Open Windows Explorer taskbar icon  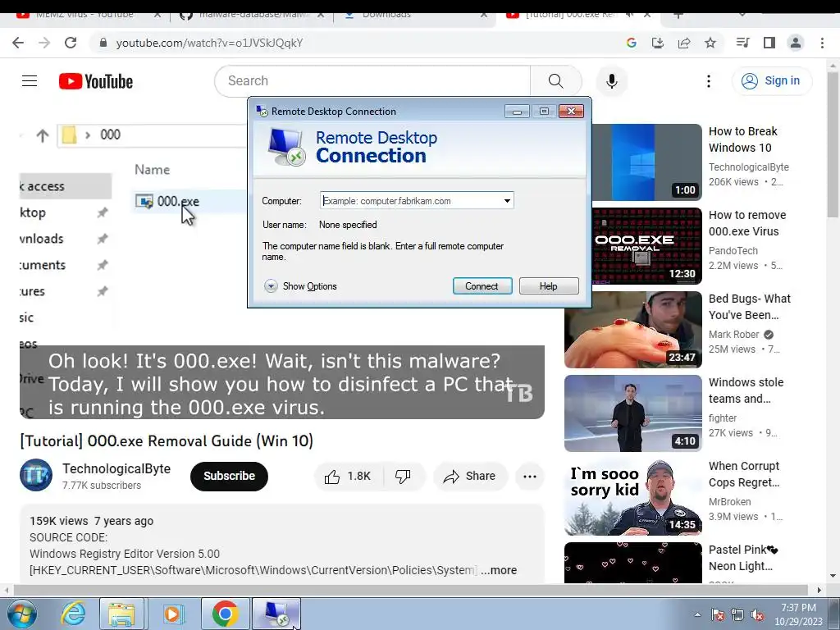pyautogui.click(x=121, y=614)
